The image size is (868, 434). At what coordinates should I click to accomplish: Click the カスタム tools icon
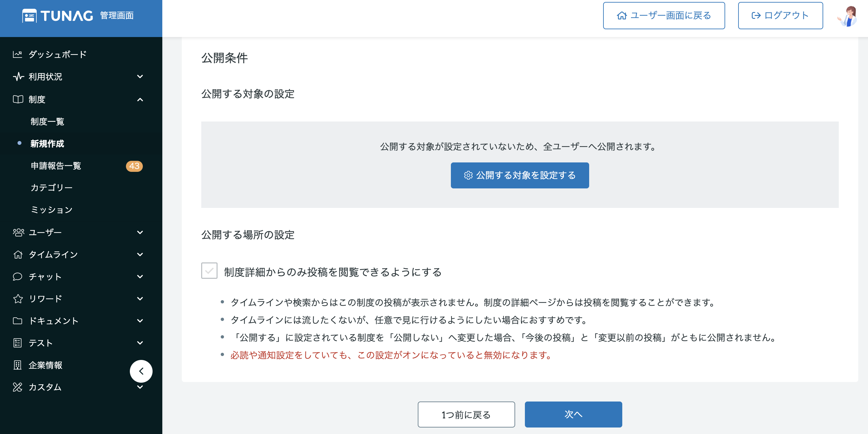18,387
